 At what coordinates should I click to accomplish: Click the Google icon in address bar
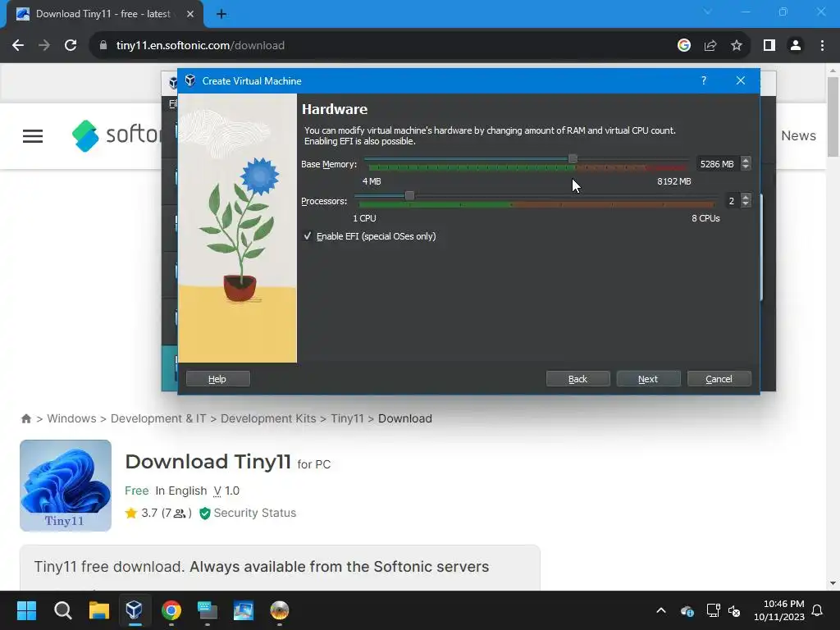pyautogui.click(x=683, y=46)
